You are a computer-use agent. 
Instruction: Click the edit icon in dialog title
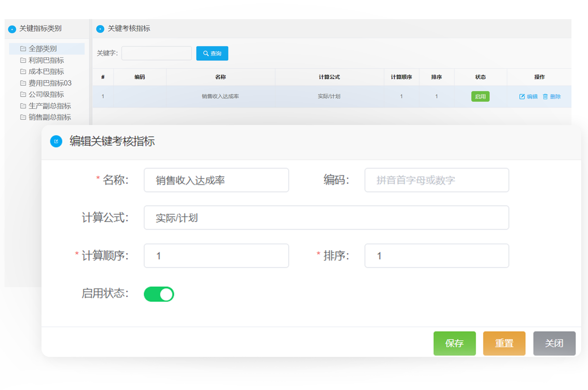click(x=56, y=141)
